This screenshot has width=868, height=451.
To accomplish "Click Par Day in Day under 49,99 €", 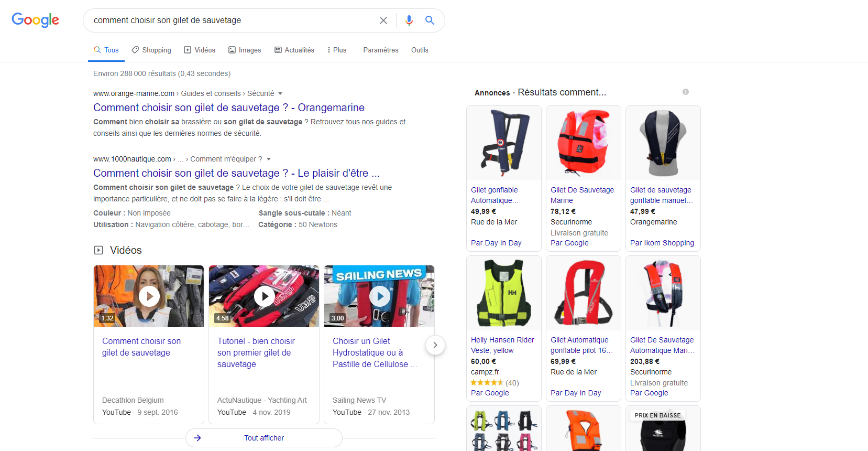I will point(496,243).
